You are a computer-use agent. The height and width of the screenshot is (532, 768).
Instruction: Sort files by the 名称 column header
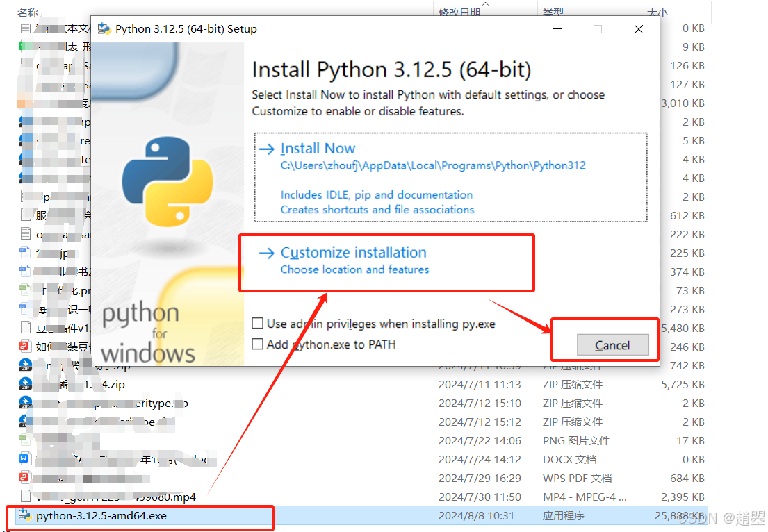click(x=28, y=11)
